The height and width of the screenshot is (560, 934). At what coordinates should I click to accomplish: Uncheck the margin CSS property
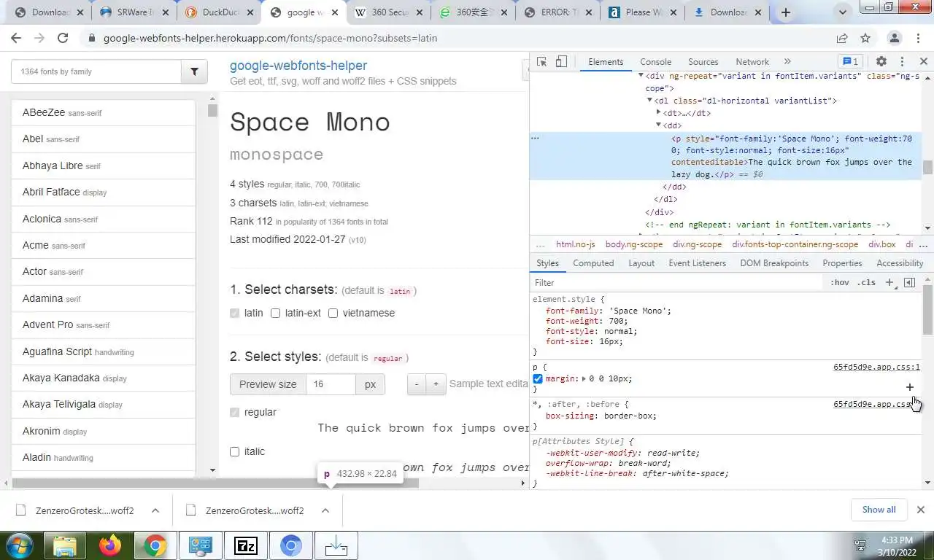538,378
